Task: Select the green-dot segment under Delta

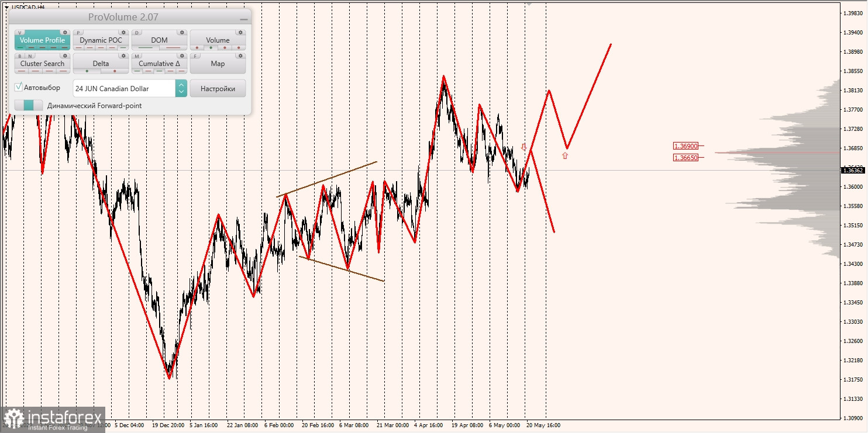Action: 87,71
